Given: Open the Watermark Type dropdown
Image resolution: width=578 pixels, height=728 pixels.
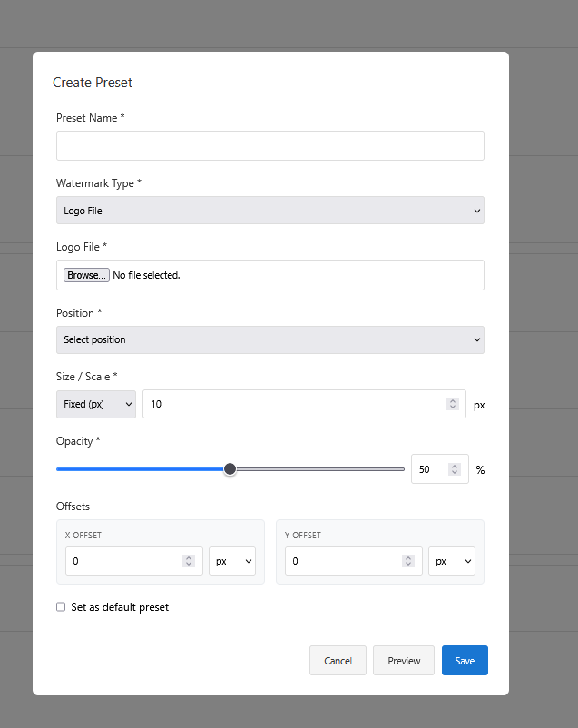Looking at the screenshot, I should coord(269,211).
